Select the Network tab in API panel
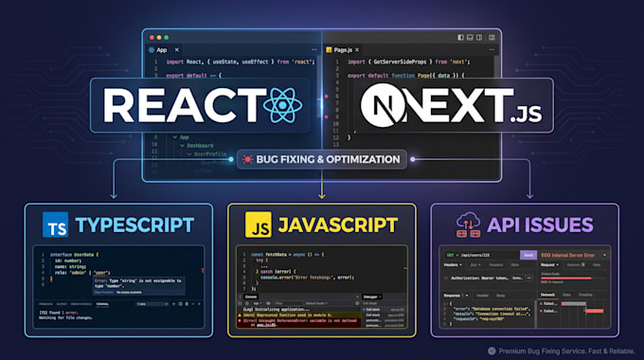The image size is (644, 360). (547, 295)
